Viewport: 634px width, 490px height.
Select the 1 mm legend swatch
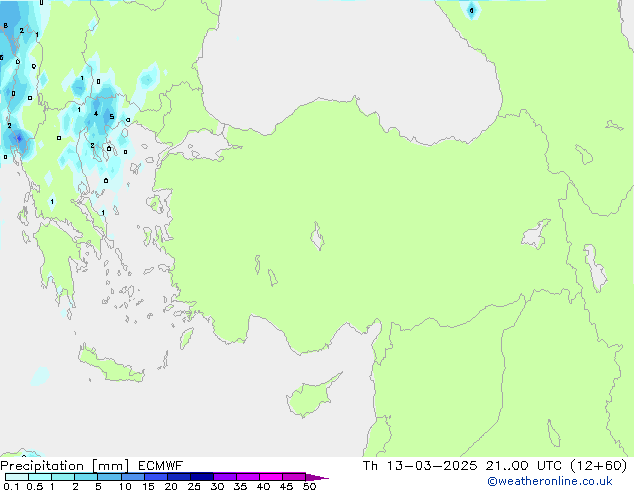(x=63, y=477)
